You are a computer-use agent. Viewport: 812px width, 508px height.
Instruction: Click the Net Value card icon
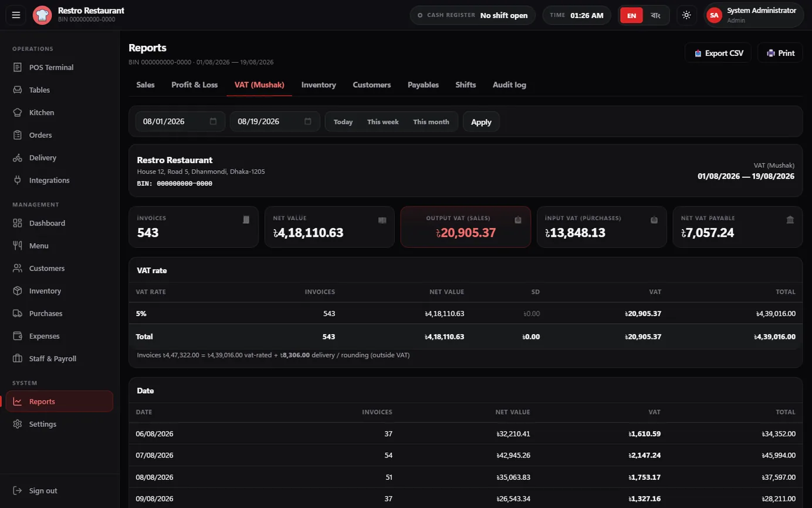(383, 220)
